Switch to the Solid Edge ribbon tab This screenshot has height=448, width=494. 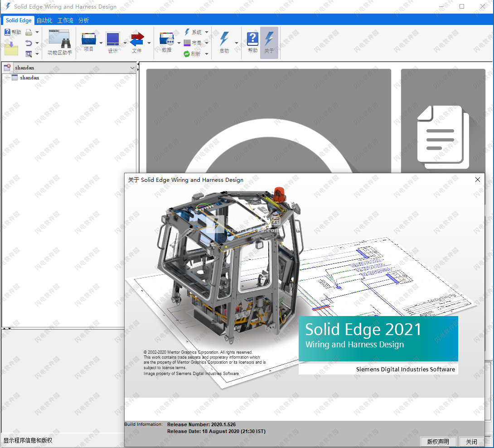pos(19,20)
